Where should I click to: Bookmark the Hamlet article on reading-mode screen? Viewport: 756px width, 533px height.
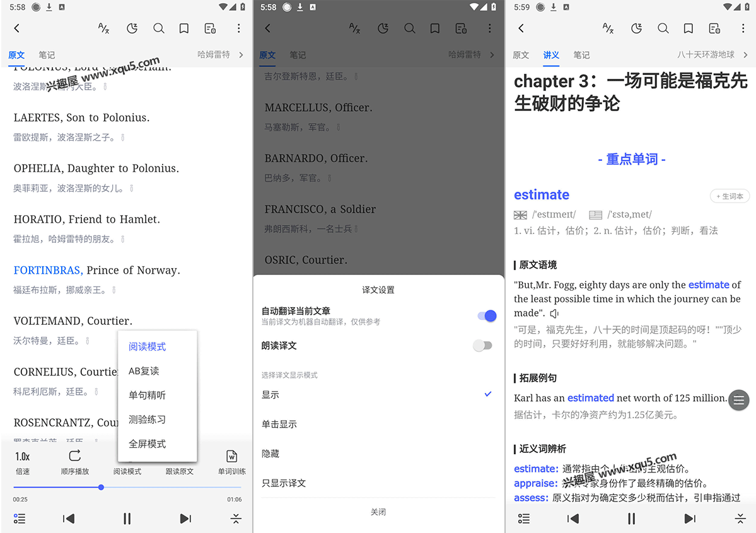[x=183, y=28]
